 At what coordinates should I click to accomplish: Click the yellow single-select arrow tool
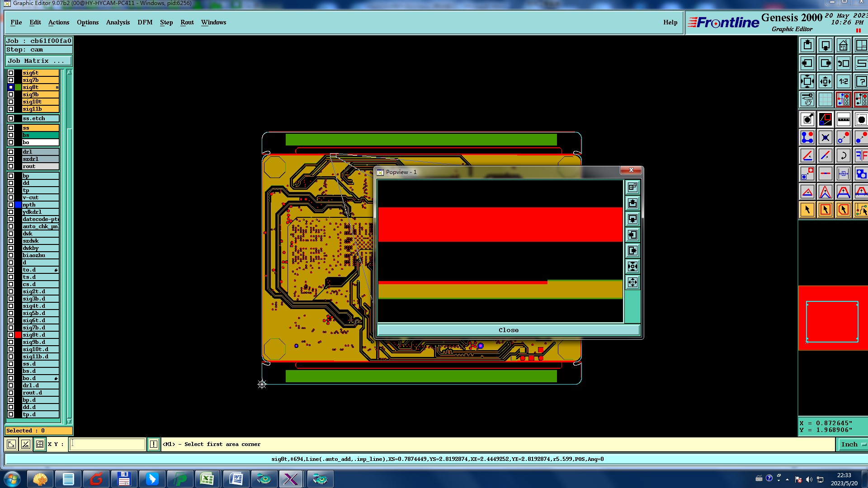(x=807, y=210)
